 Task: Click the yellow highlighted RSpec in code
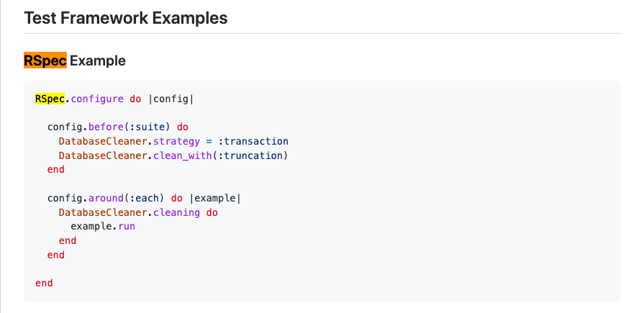coord(50,99)
